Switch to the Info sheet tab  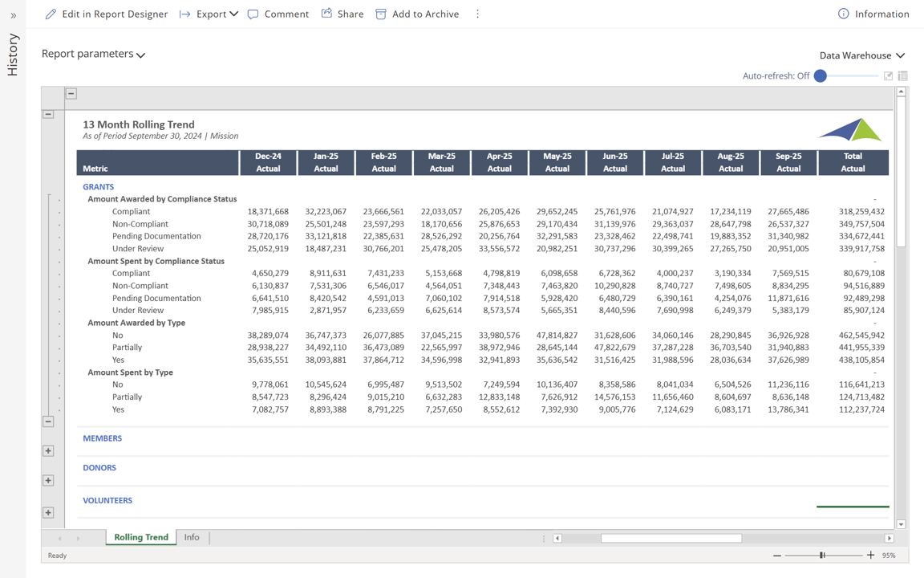coord(192,537)
